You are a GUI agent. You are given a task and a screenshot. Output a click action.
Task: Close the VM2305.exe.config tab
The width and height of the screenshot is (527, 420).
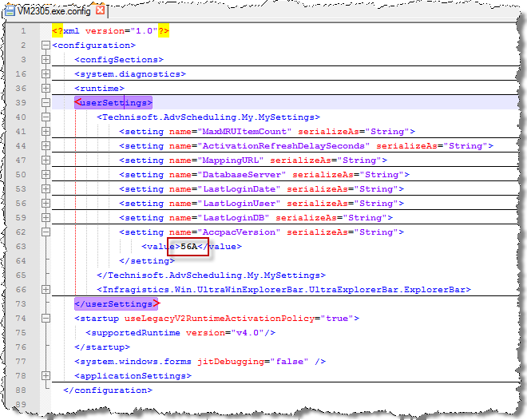100,10
